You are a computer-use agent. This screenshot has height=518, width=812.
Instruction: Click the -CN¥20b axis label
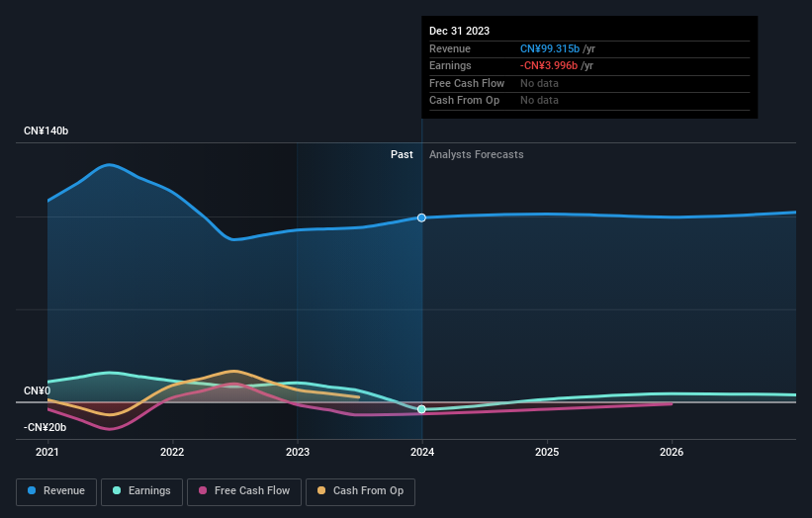(45, 427)
